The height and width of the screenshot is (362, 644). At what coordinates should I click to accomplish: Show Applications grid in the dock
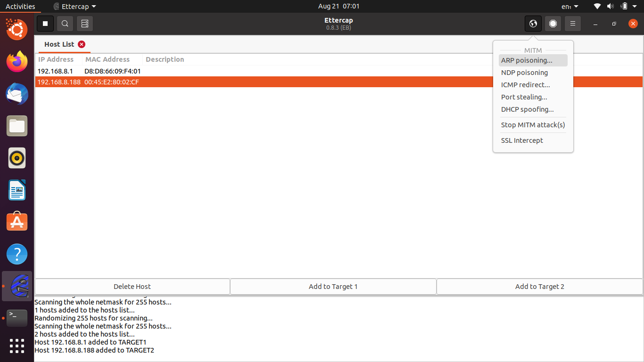coord(17,346)
